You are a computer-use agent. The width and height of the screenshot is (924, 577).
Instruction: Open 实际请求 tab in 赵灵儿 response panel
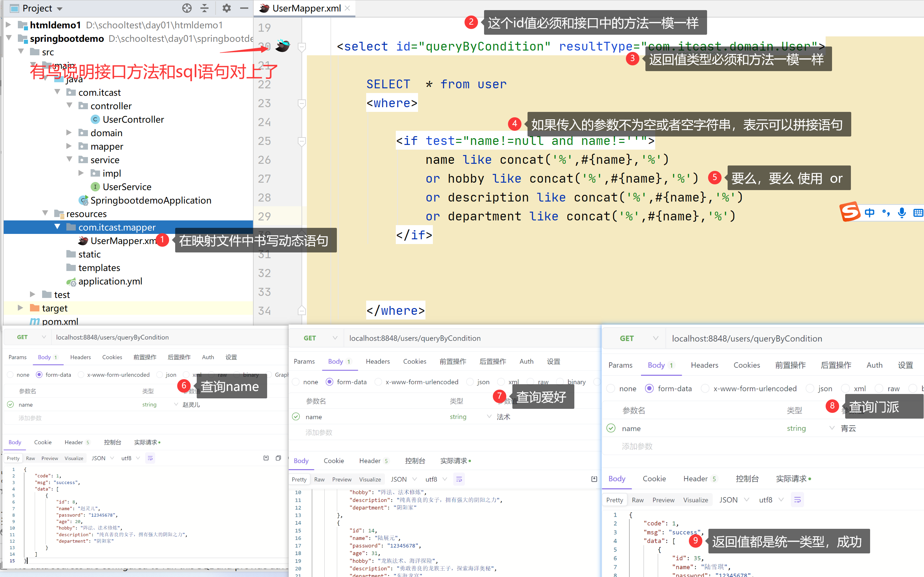[147, 442]
